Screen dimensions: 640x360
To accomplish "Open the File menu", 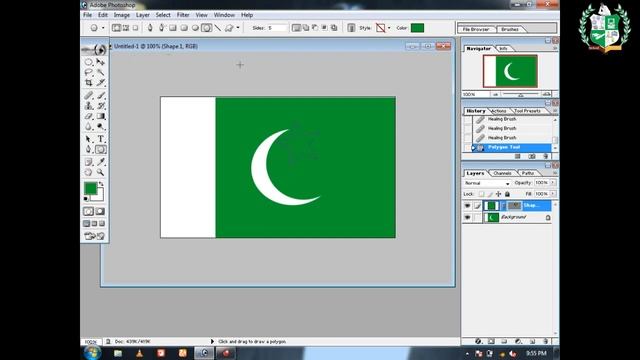I will point(87,15).
